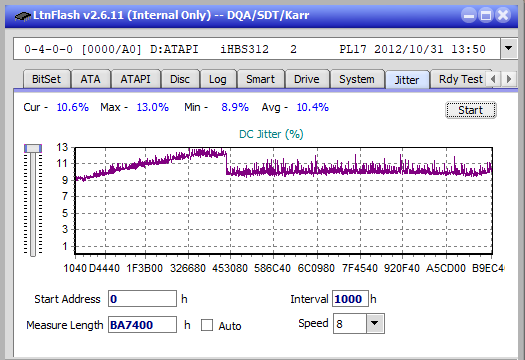Open the drive selection dropdown arrow
The height and width of the screenshot is (360, 525).
click(509, 49)
